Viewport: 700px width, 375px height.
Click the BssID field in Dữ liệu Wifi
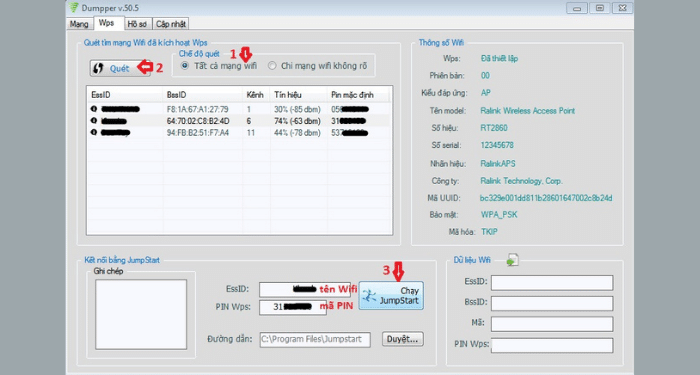(x=552, y=303)
